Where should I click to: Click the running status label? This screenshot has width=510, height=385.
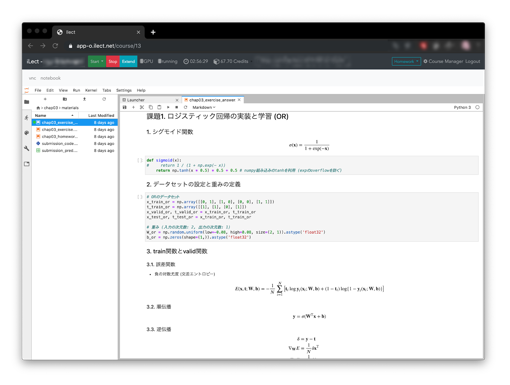pos(167,61)
